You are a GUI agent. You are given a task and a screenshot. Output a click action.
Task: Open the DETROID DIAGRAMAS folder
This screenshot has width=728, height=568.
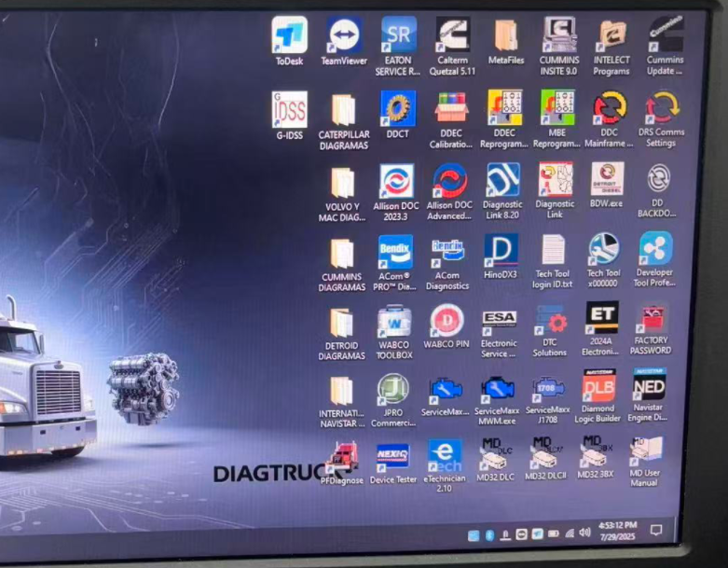coord(342,335)
